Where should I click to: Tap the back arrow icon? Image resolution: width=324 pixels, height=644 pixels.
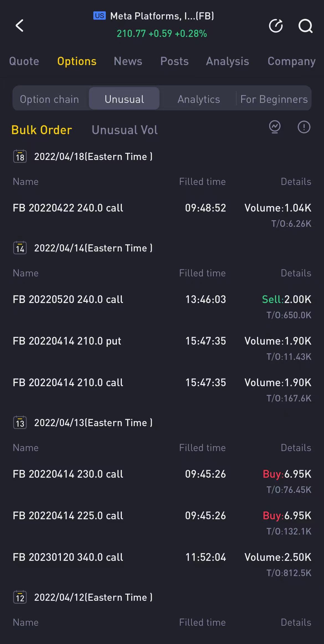19,26
